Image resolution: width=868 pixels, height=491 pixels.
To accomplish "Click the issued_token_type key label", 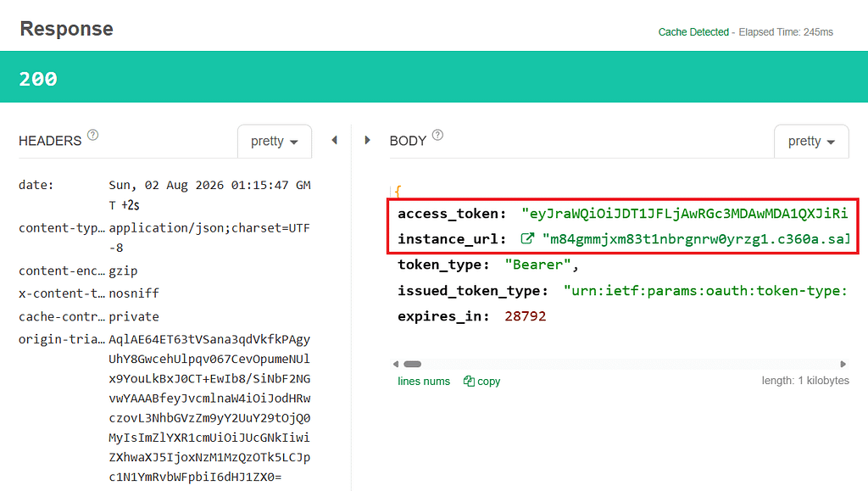I will (x=473, y=290).
